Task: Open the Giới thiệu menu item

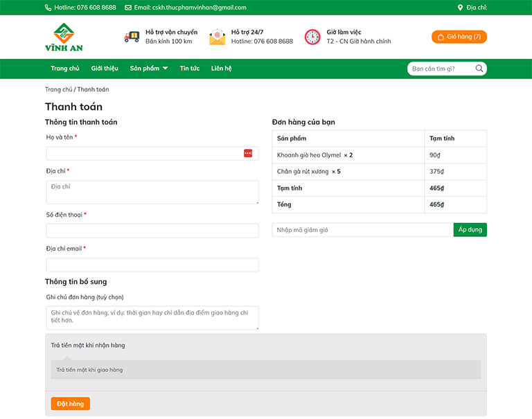Action: point(105,68)
